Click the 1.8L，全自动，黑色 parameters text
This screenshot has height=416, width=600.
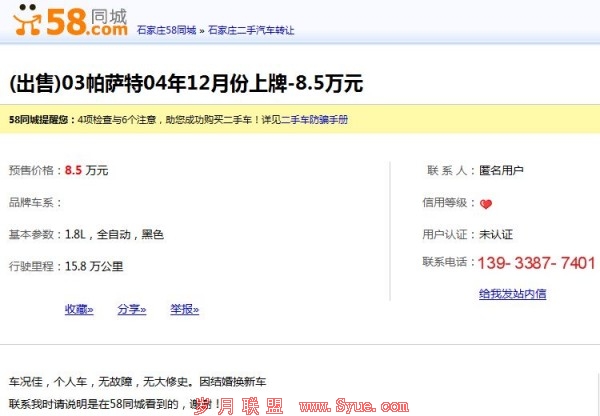pyautogui.click(x=114, y=234)
